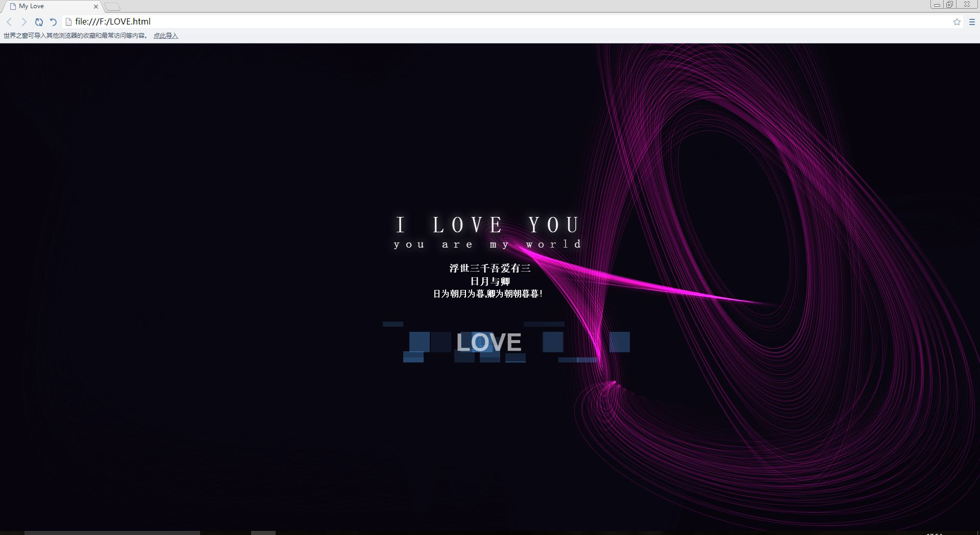
Task: Click the animated LOVE text
Action: click(489, 343)
